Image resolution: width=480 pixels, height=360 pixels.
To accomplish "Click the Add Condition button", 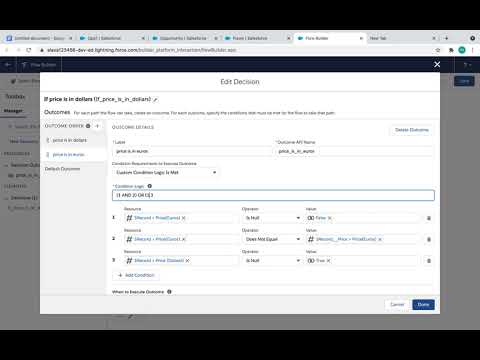I will coord(136,275).
